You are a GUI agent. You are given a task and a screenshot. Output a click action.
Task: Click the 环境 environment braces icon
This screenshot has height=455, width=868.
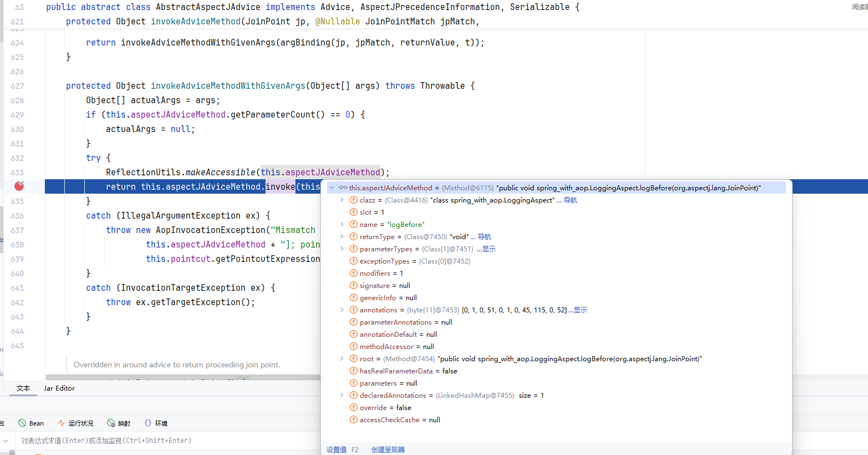148,423
